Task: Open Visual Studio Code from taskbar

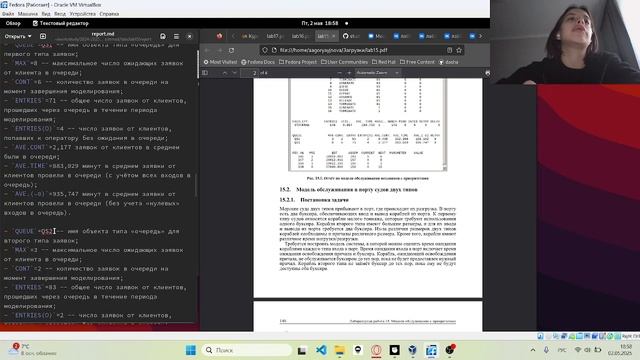Action: pos(321,350)
